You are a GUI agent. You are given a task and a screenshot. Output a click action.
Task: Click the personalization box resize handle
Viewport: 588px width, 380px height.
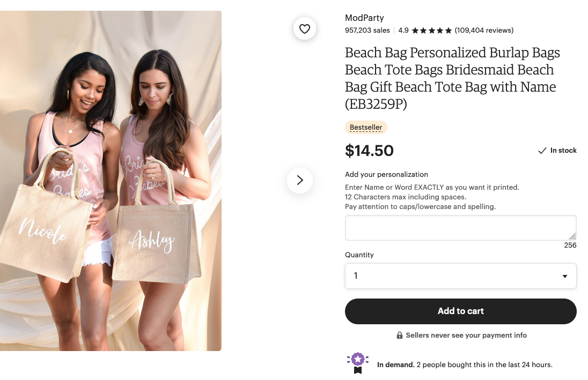[572, 236]
